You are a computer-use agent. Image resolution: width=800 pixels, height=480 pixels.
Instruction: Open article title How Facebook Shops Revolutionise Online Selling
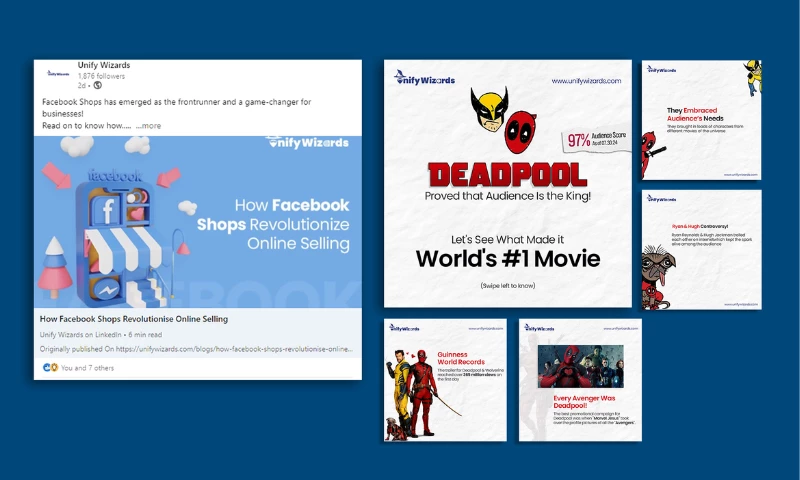(133, 319)
